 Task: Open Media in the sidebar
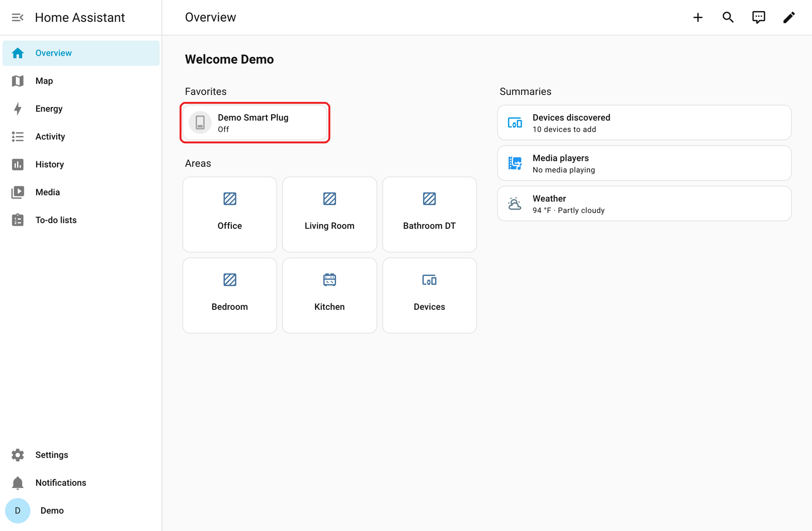click(81, 193)
